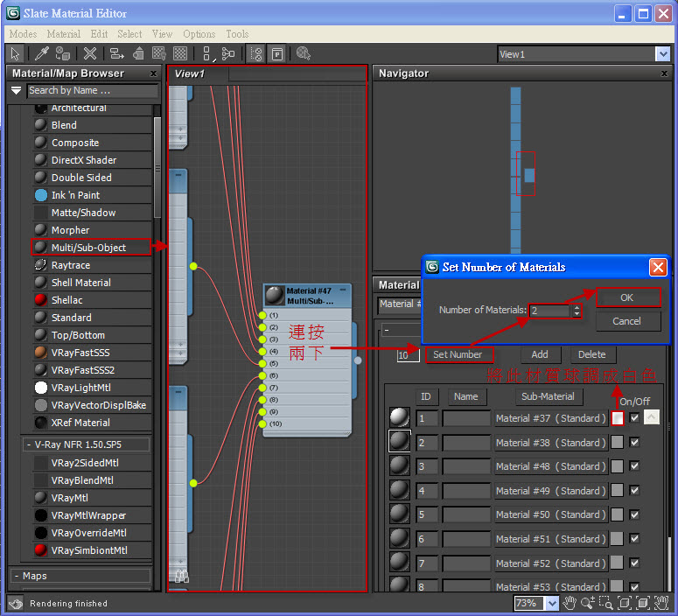Image resolution: width=678 pixels, height=616 pixels.
Task: Open Material ID channel flyout icon
Action: pyautogui.click(x=206, y=54)
